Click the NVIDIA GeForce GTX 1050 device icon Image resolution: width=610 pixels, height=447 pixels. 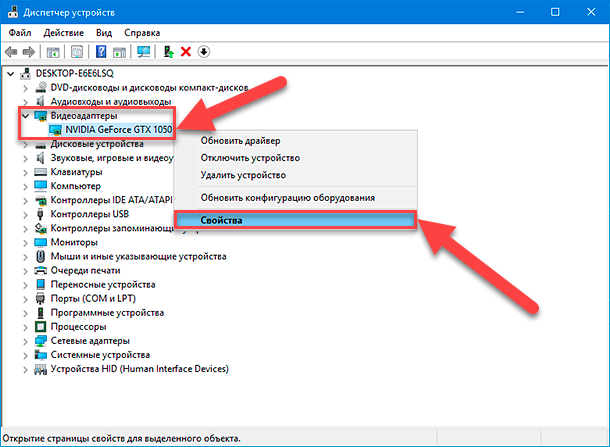[x=55, y=130]
